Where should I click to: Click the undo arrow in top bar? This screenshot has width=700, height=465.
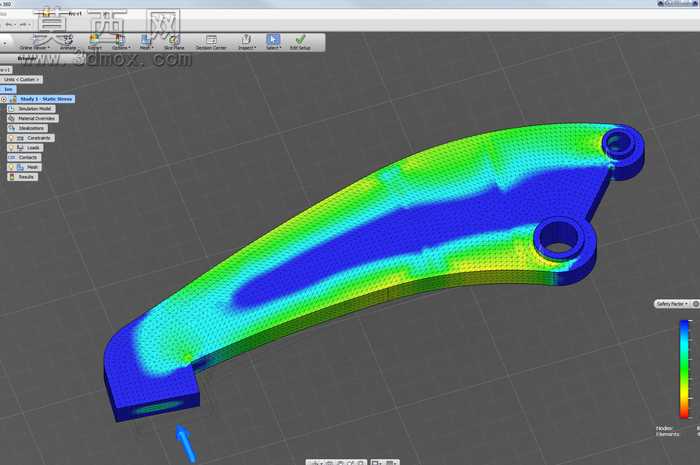tap(9, 25)
